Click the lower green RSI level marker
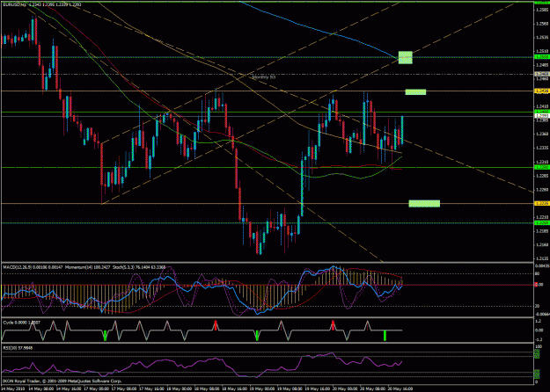550x392 pixels. point(537,374)
